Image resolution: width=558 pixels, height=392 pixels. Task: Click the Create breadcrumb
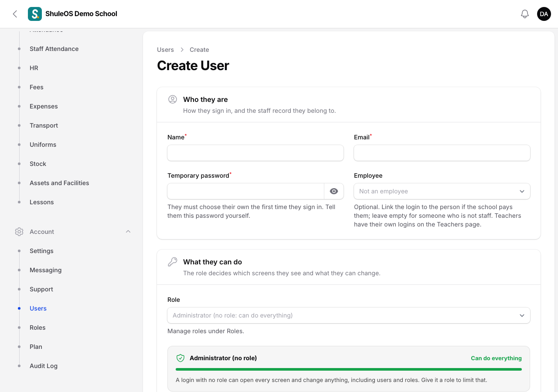pos(199,50)
